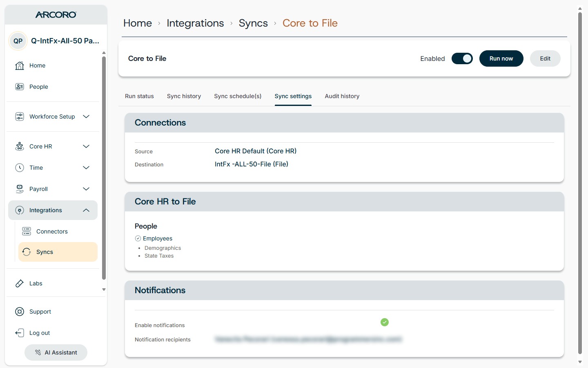Open the AI Assistant button
The image size is (588, 368).
56,352
